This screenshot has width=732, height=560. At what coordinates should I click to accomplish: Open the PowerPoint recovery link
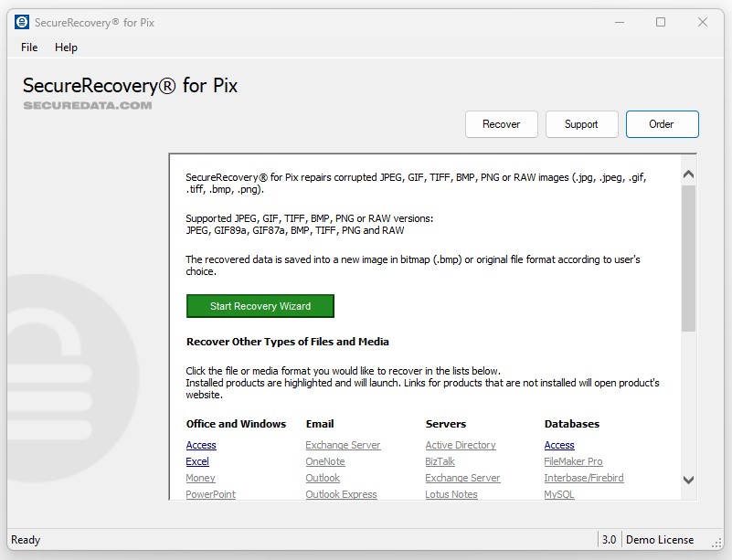(x=211, y=494)
